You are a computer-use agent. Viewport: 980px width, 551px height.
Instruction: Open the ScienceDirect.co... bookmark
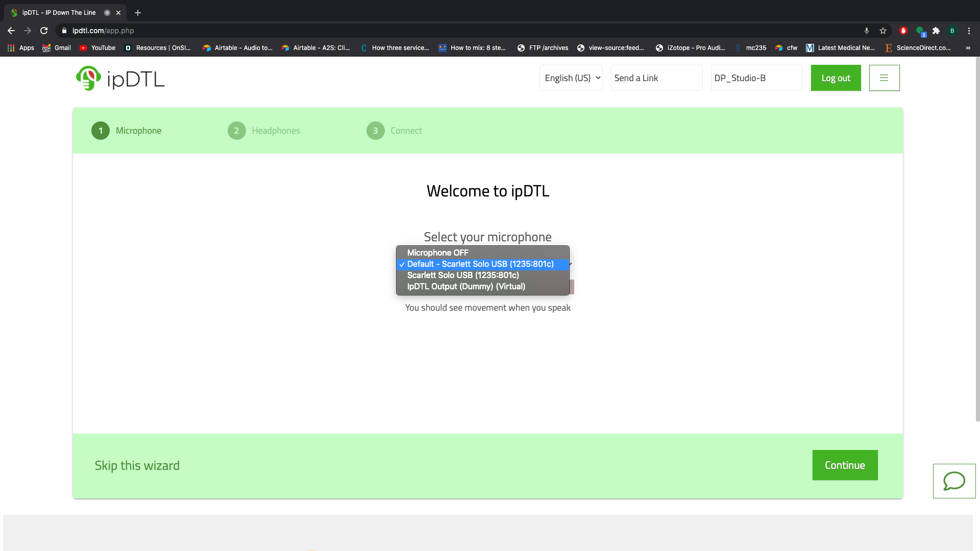click(917, 48)
